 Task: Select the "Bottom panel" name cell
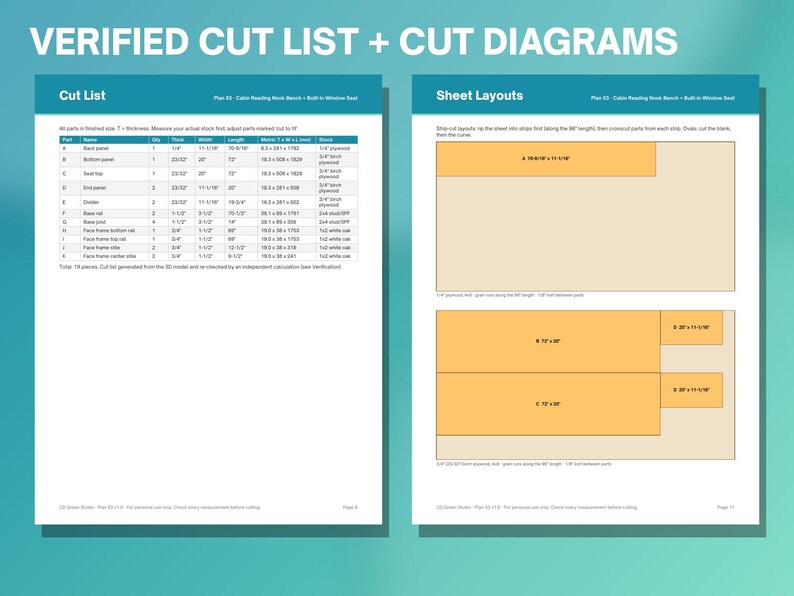click(x=99, y=160)
